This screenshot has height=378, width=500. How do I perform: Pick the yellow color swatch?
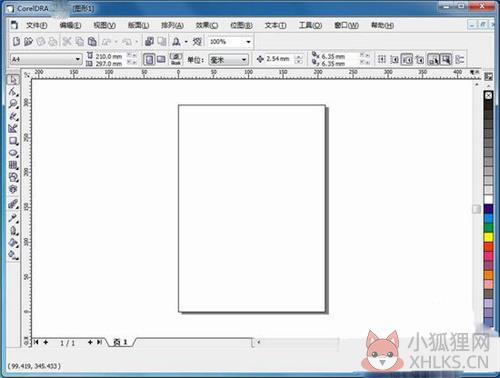click(x=488, y=237)
